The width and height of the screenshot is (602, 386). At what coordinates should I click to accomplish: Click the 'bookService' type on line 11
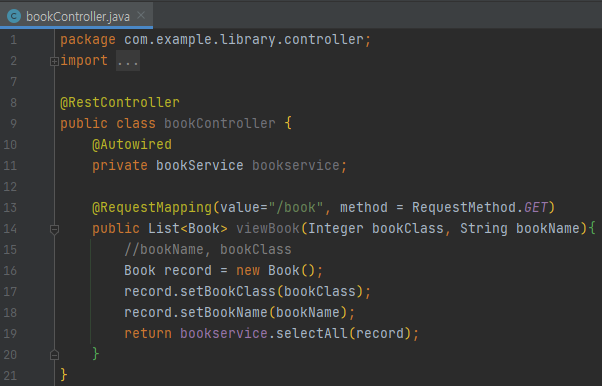(x=200, y=166)
